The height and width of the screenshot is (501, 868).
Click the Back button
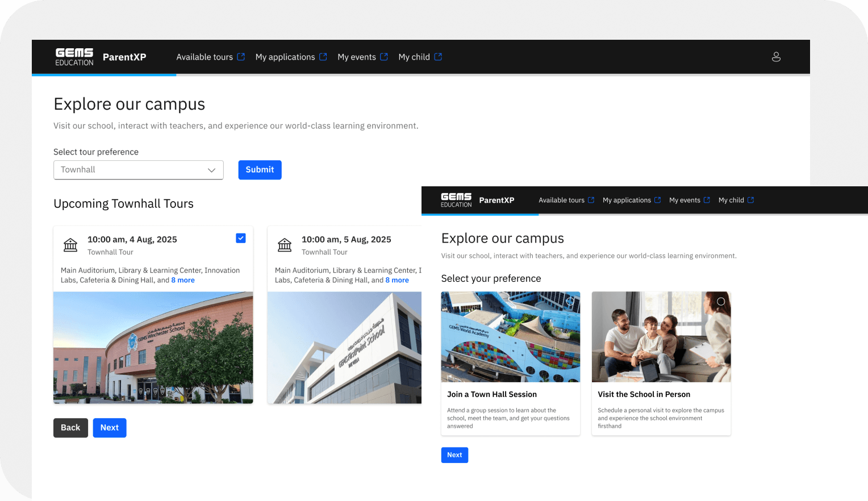click(x=70, y=428)
